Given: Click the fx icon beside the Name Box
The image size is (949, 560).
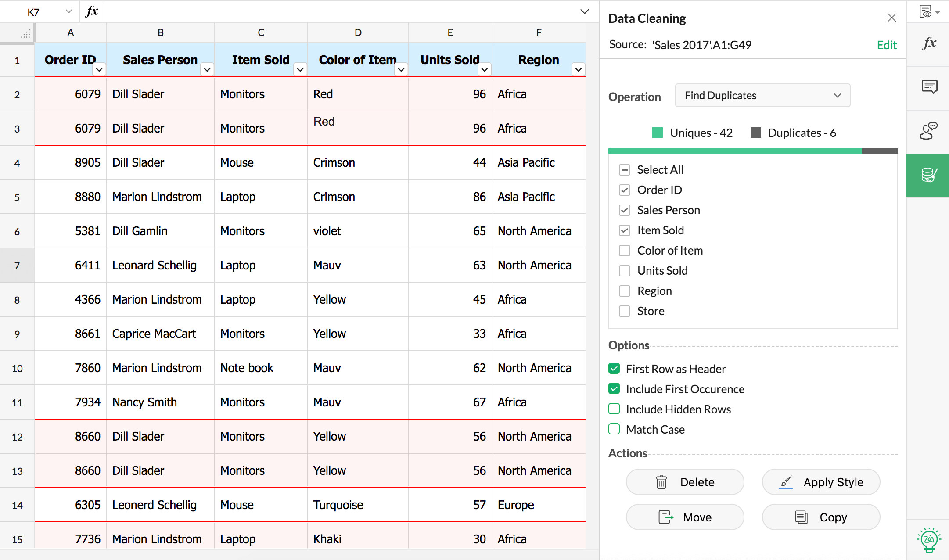Looking at the screenshot, I should 91,12.
